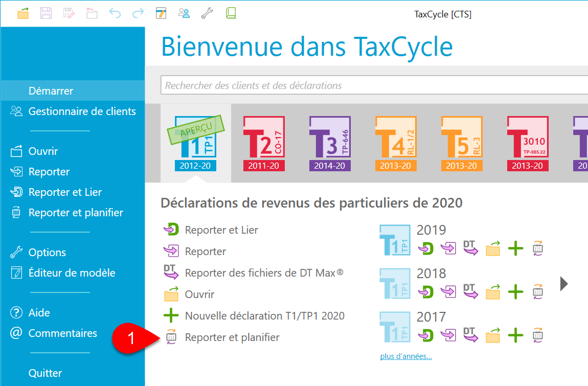Image resolution: width=588 pixels, height=386 pixels.
Task: Click the open folder icon in top toolbar
Action: click(x=23, y=14)
